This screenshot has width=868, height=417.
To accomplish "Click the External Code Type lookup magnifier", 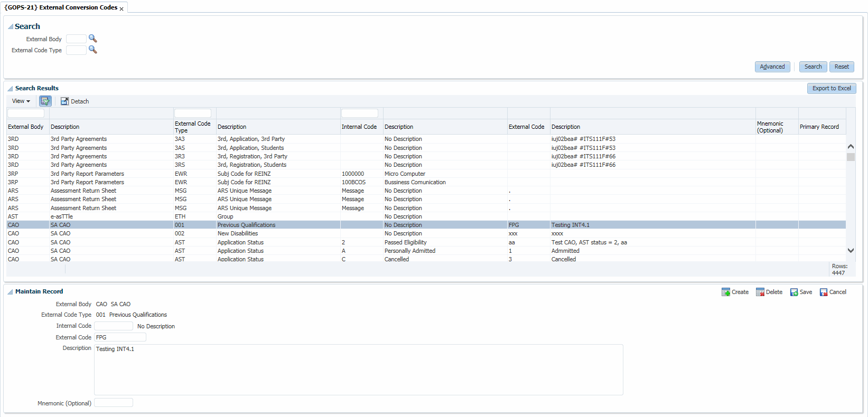I will pos(92,50).
